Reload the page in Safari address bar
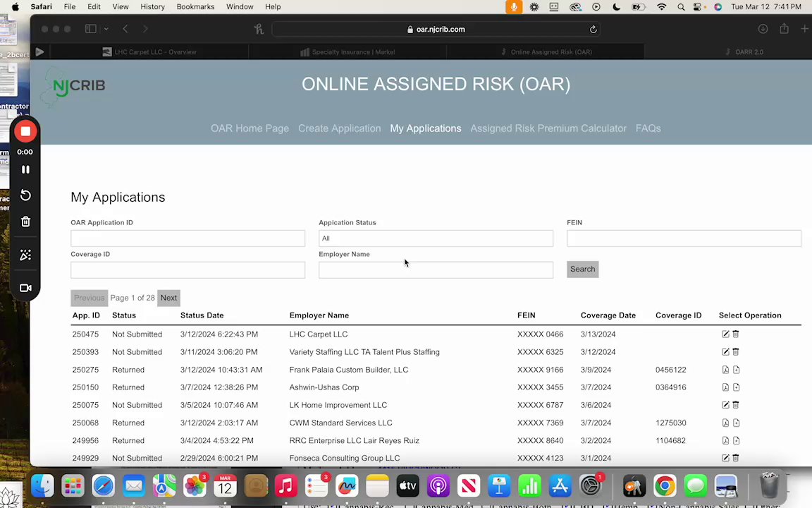The image size is (812, 508). 593,30
